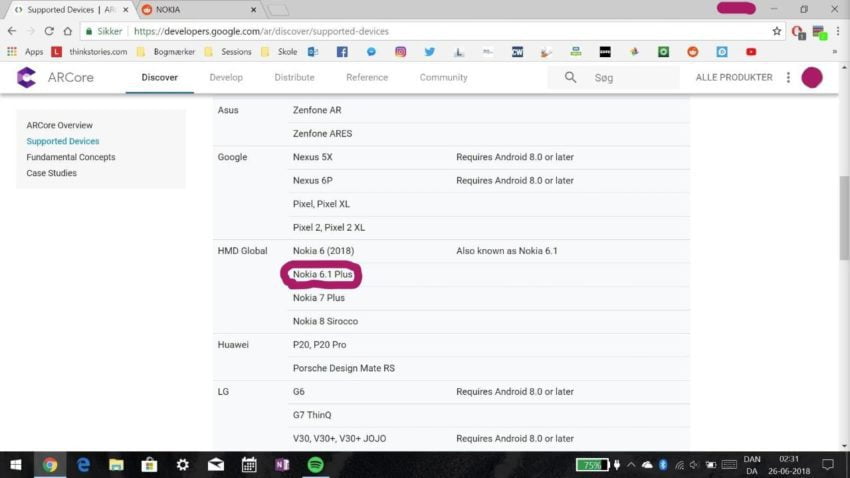Launch Spotify from the taskbar

coord(314,464)
